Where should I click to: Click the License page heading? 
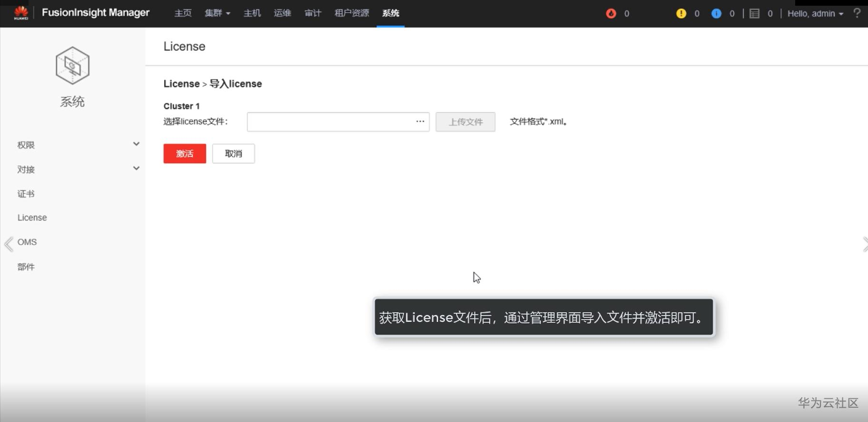pyautogui.click(x=184, y=46)
